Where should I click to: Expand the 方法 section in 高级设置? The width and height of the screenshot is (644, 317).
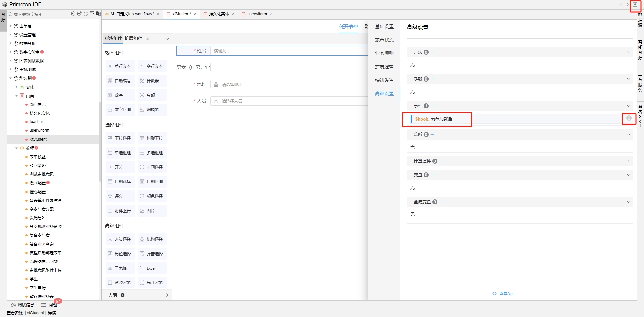click(x=628, y=52)
